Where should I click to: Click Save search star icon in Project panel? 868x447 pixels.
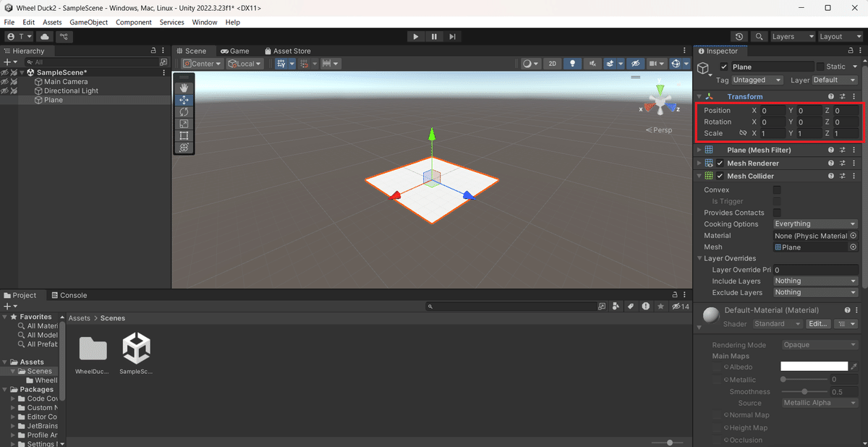point(660,307)
